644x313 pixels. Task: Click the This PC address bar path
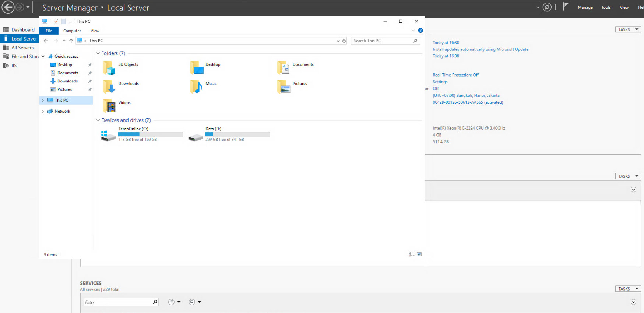(96, 41)
